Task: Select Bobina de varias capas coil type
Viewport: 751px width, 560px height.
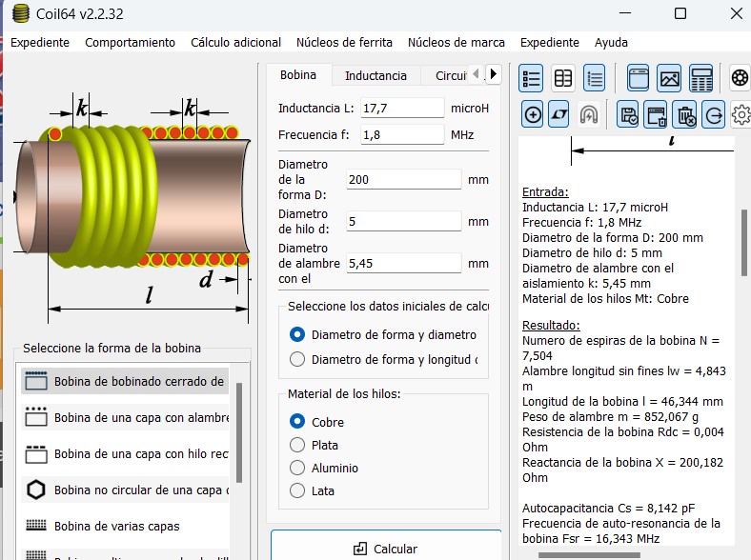Action: point(116,526)
